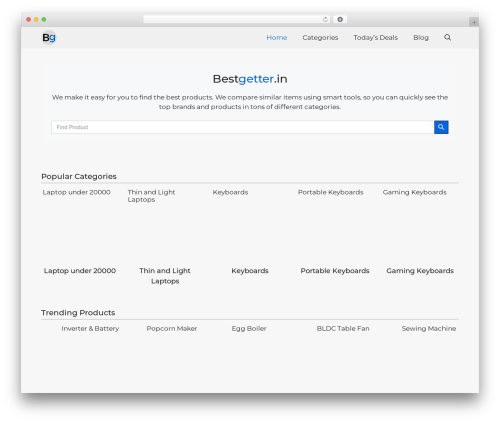Click the blue search submit button
Viewport: 500px width, 423px height.
click(441, 127)
